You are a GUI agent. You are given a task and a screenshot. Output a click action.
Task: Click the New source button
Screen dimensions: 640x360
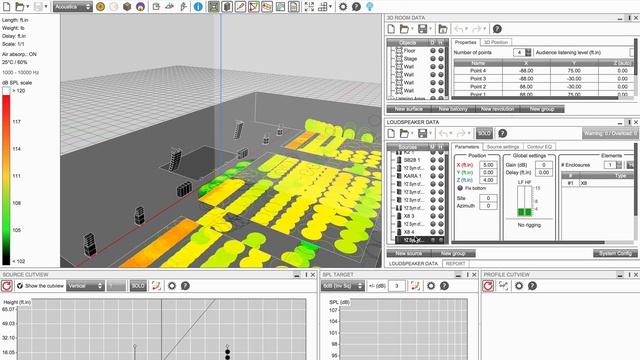[x=409, y=253]
